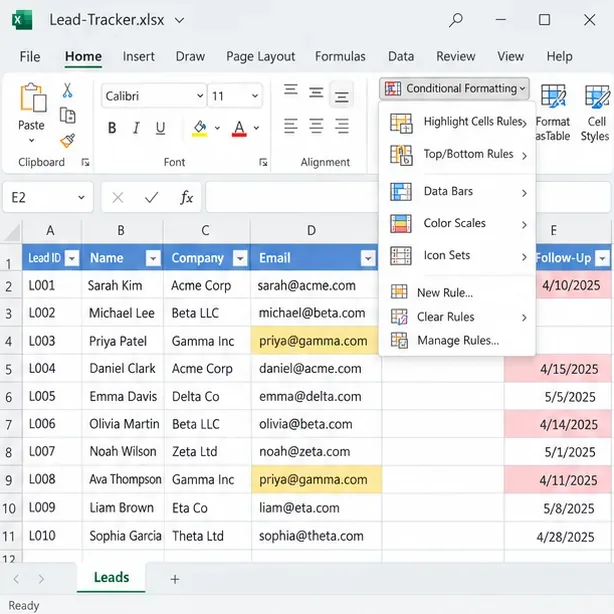Add a new sheet with plus button

175,579
